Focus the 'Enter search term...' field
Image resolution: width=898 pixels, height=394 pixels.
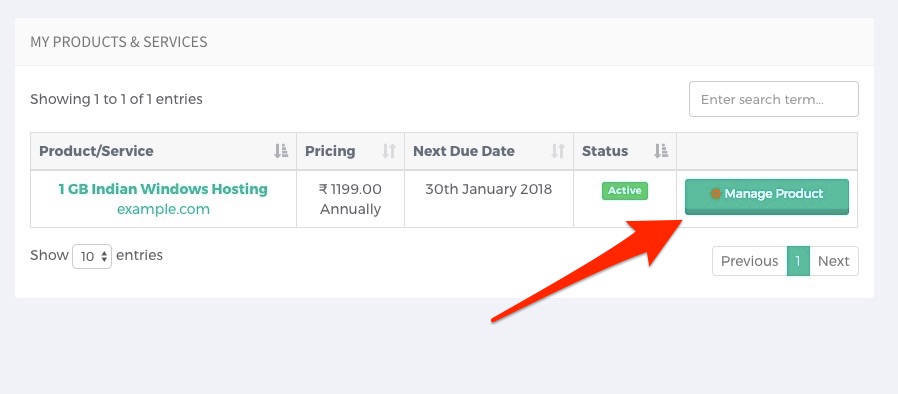(x=773, y=99)
